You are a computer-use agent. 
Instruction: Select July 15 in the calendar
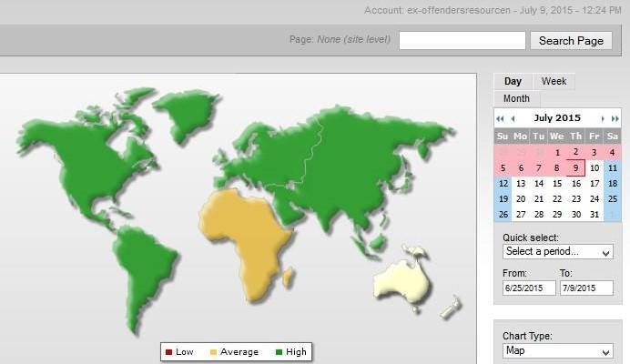(x=557, y=184)
